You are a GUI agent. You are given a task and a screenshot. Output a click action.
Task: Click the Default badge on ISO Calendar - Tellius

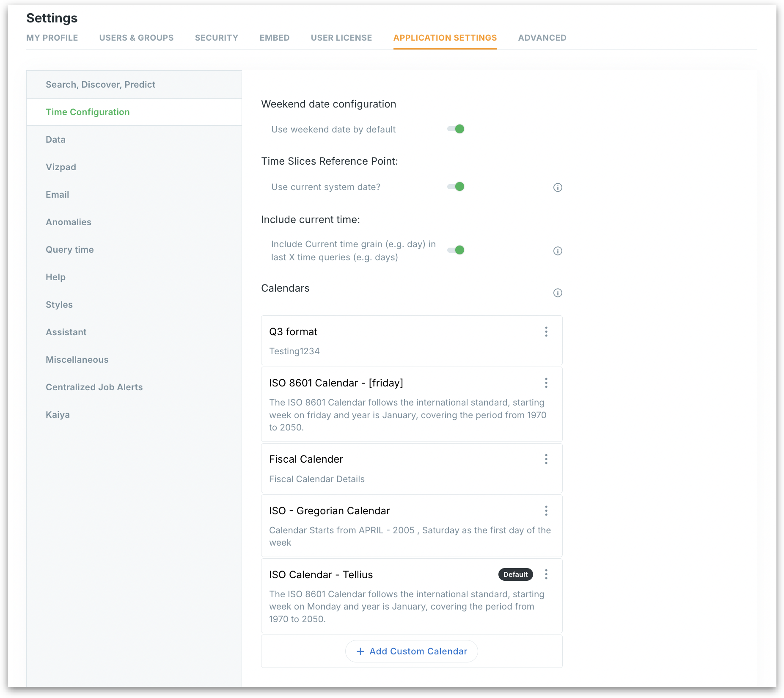515,574
